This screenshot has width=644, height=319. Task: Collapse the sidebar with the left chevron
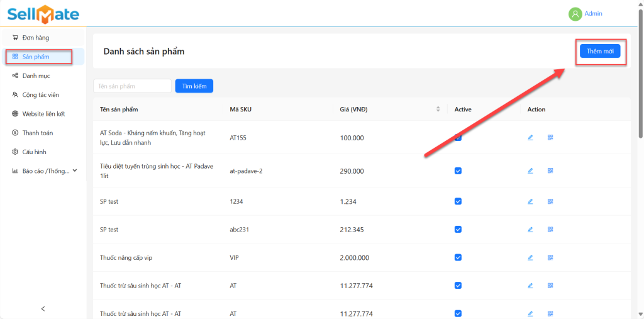coord(43,308)
